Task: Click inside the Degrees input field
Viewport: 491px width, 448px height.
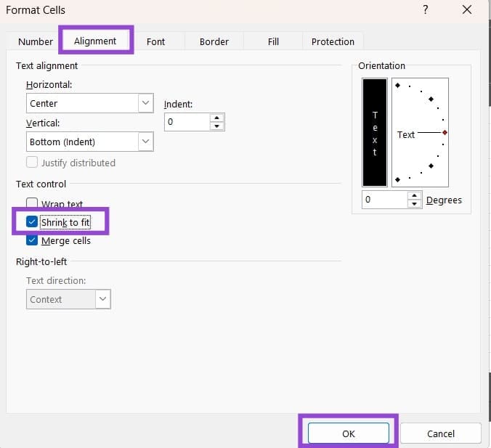Action: coord(384,200)
